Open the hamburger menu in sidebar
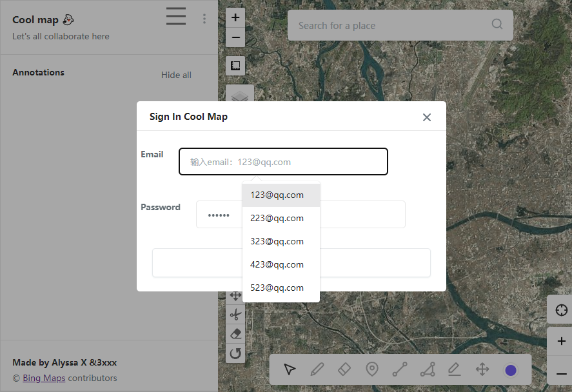572x392 pixels. point(175,17)
